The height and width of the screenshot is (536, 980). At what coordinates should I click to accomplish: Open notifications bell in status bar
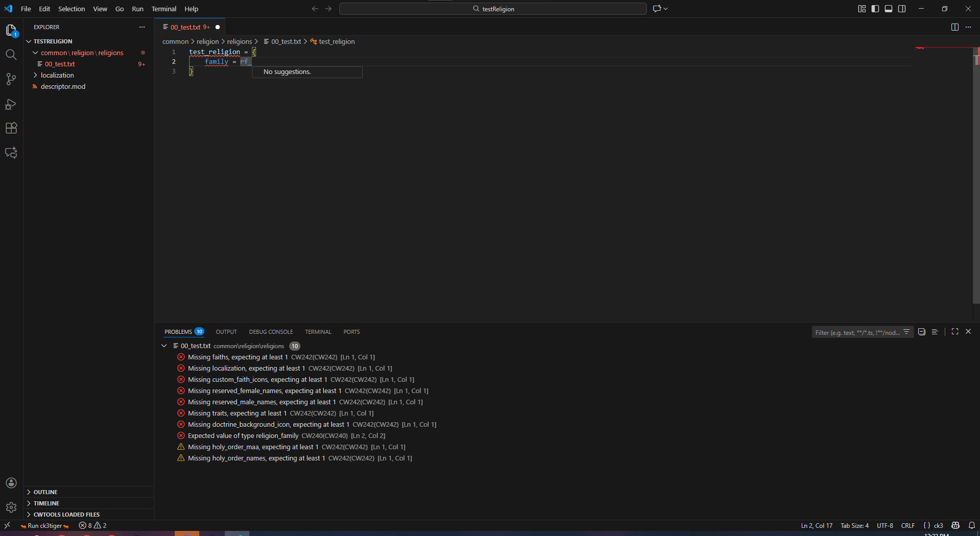click(972, 526)
